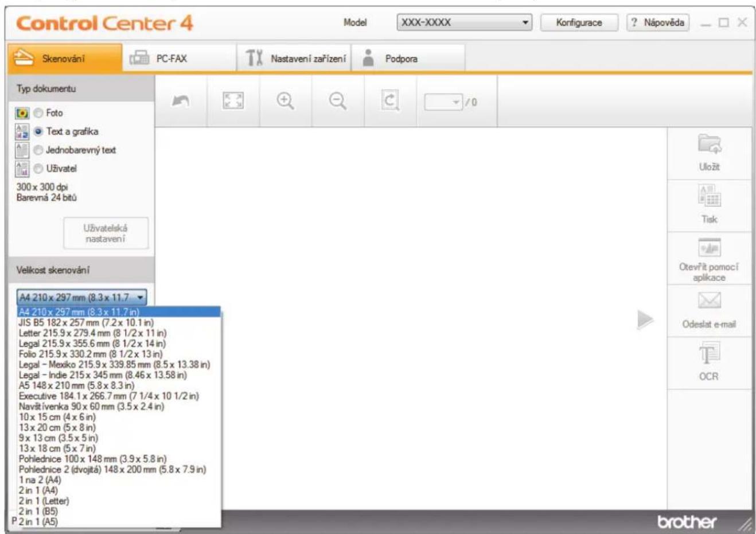Screen dimensions: 756x534
Task: Choose 13 x 20 cm size
Action: 119,427
